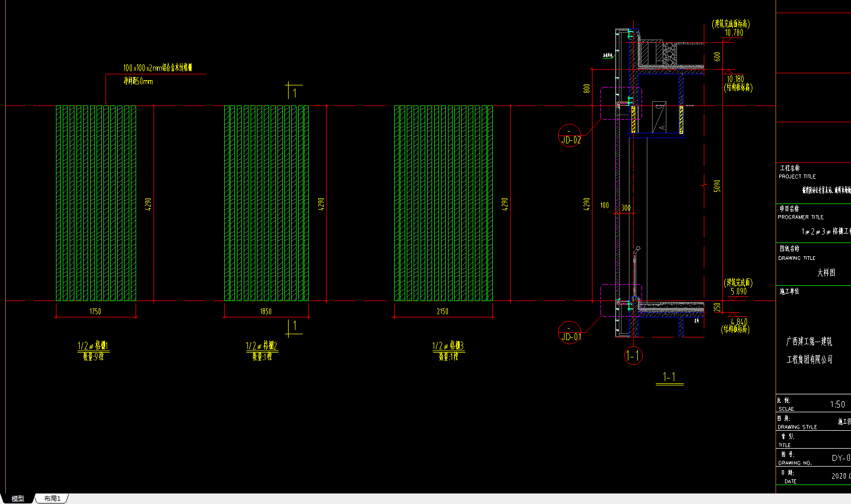Select the 4290 height dimension beside grille 3
This screenshot has width=851, height=504.
pos(504,204)
